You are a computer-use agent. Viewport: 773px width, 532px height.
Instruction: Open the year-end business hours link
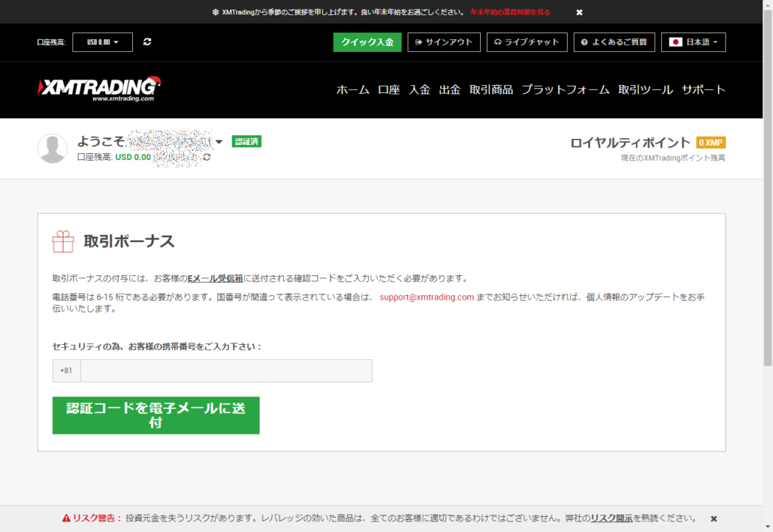coord(510,12)
